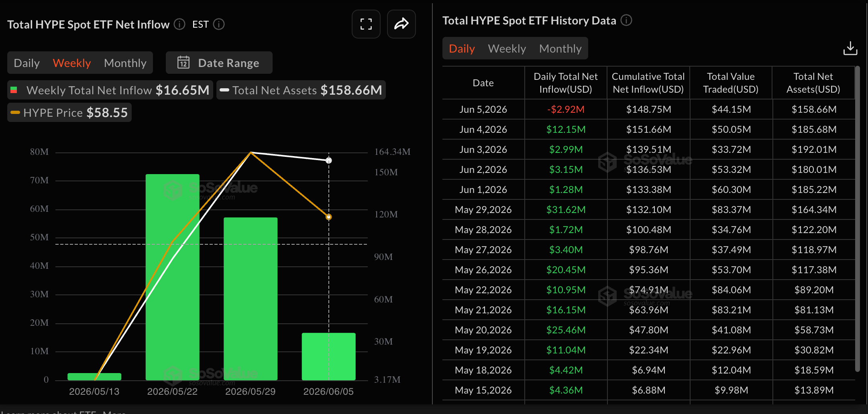Image resolution: width=868 pixels, height=414 pixels.
Task: Click the $4.36M inflow value
Action: click(x=566, y=390)
